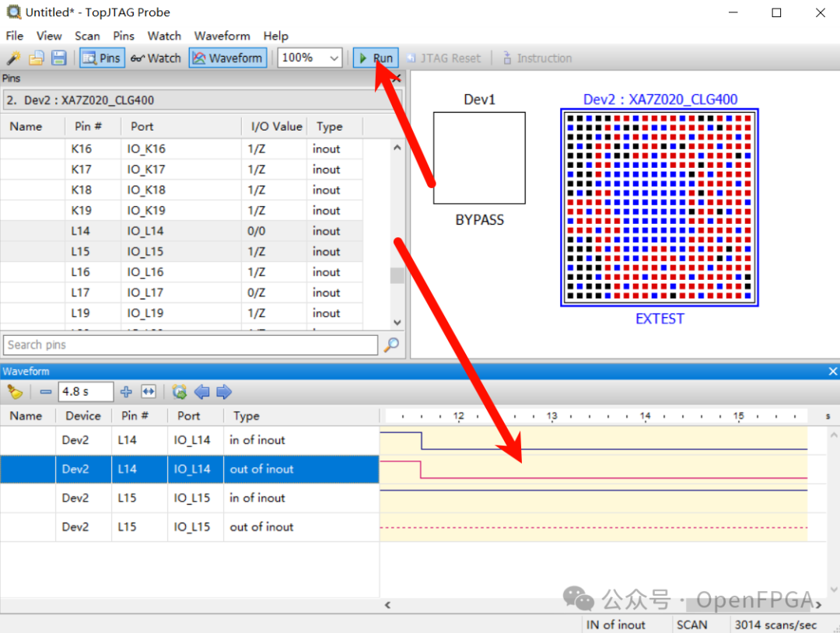Open the Watch menu
This screenshot has width=840, height=633.
(164, 36)
